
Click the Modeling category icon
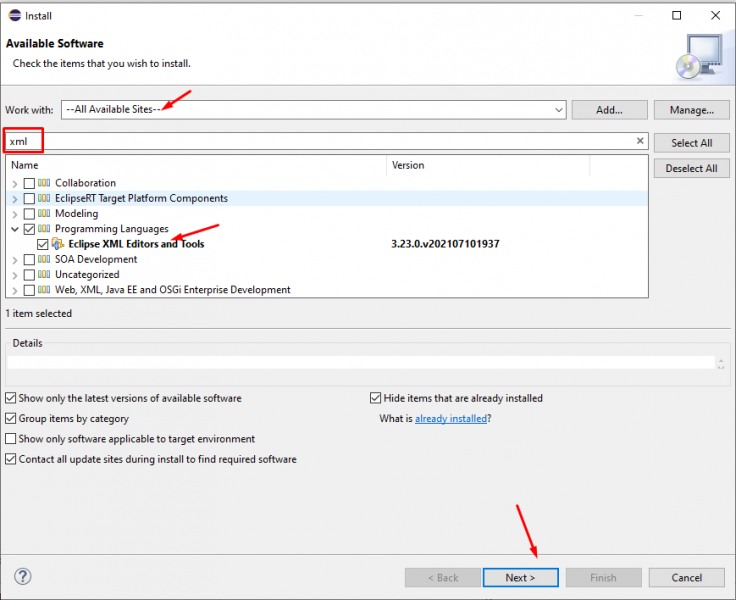click(x=44, y=214)
